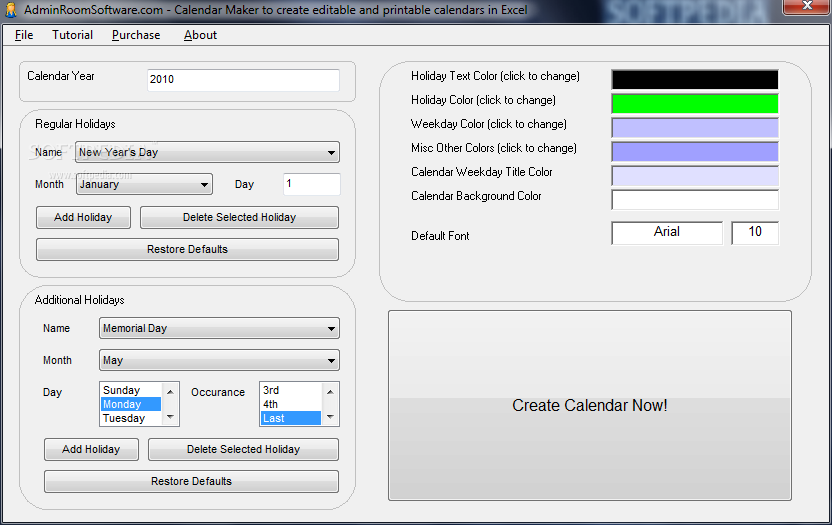This screenshot has height=525, width=832.
Task: Click the application icon in title bar
Action: [11, 10]
